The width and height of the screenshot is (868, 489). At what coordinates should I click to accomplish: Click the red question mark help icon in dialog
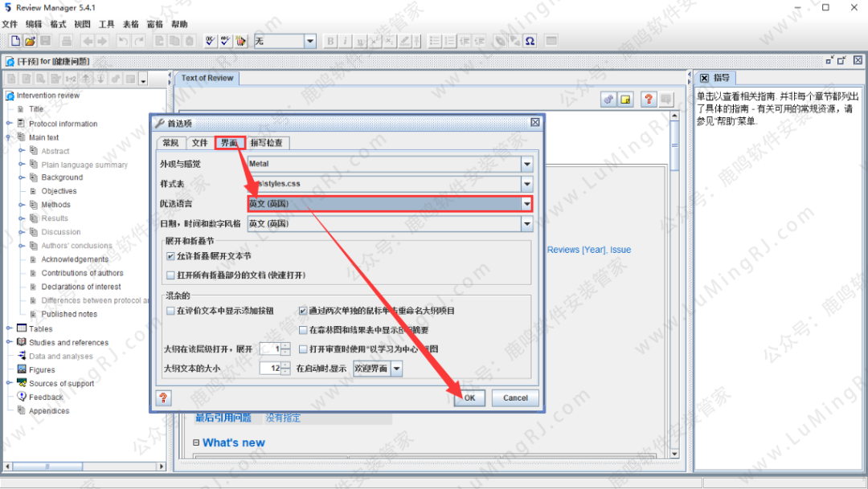(x=163, y=398)
